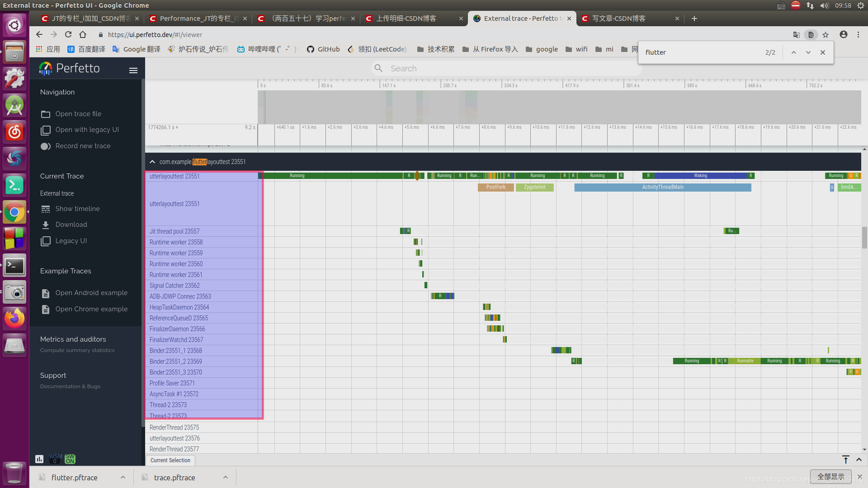868x488 pixels.
Task: Click the Open trace file folder icon
Action: tap(45, 114)
